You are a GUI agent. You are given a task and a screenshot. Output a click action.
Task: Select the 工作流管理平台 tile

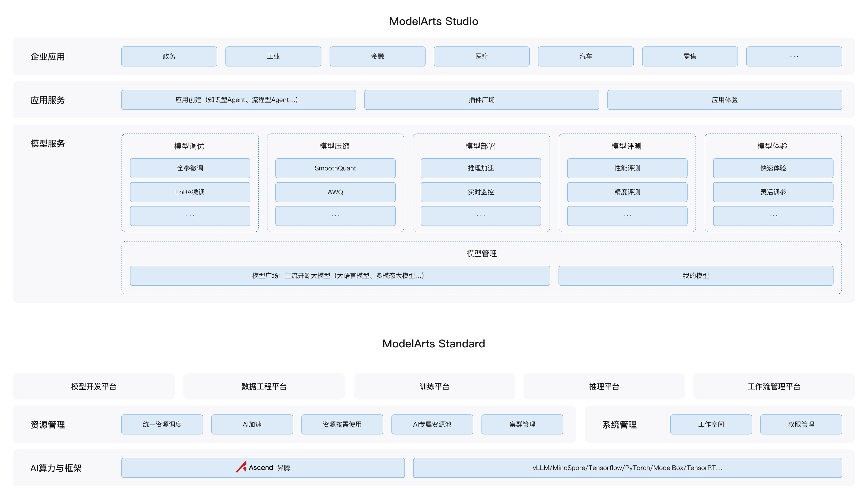[x=774, y=386]
